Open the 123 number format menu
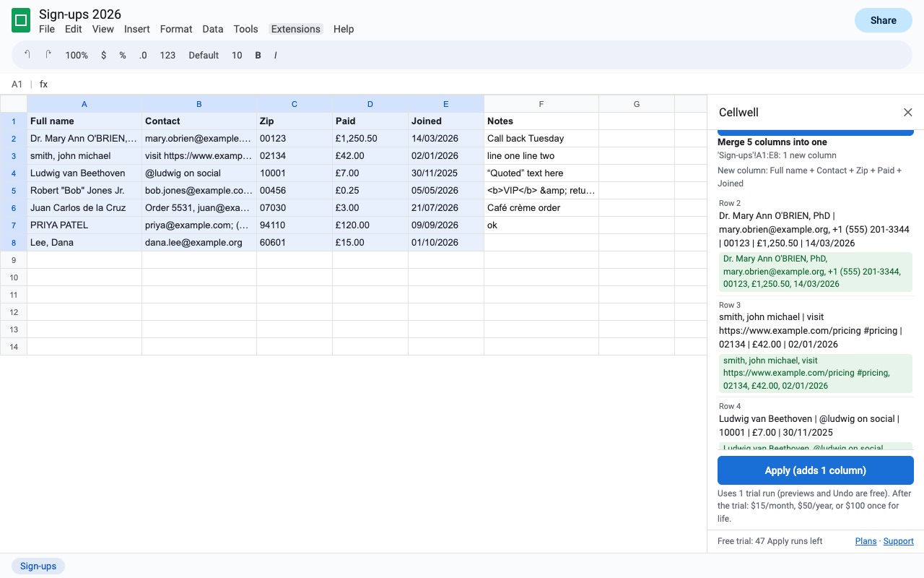The image size is (924, 578). coord(167,55)
